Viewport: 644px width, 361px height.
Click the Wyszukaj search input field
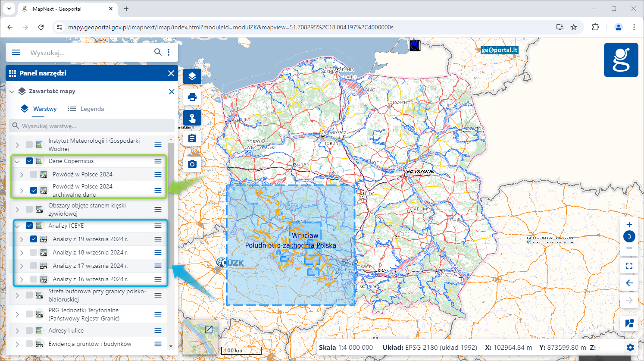coord(91,53)
